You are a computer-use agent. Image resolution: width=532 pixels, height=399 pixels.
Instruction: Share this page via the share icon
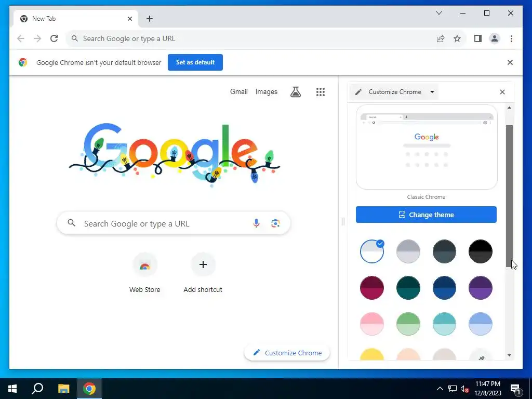441,38
